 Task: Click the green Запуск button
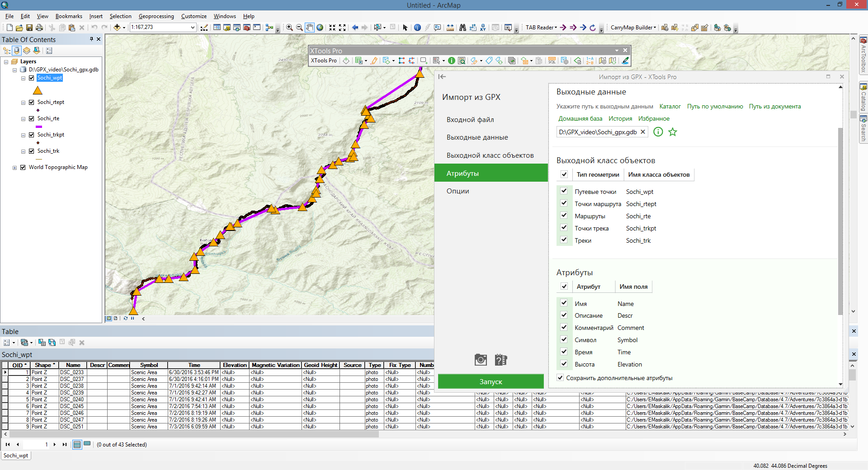[491, 381]
